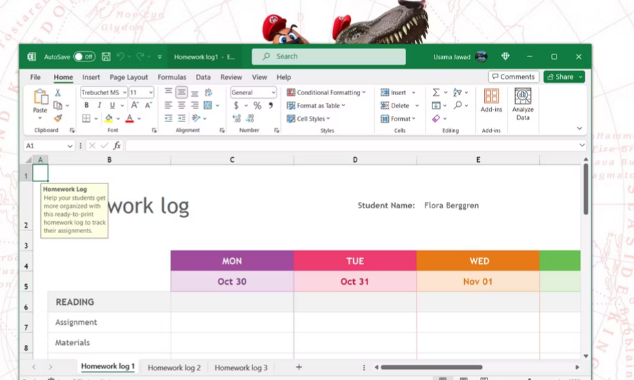Click the Format cells button
The height and width of the screenshot is (380, 634).
coord(398,119)
